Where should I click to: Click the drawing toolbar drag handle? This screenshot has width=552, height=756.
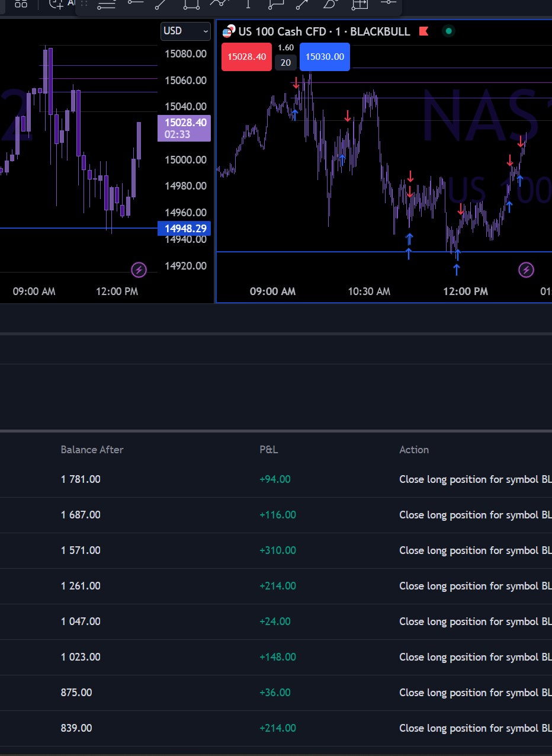[84, 4]
